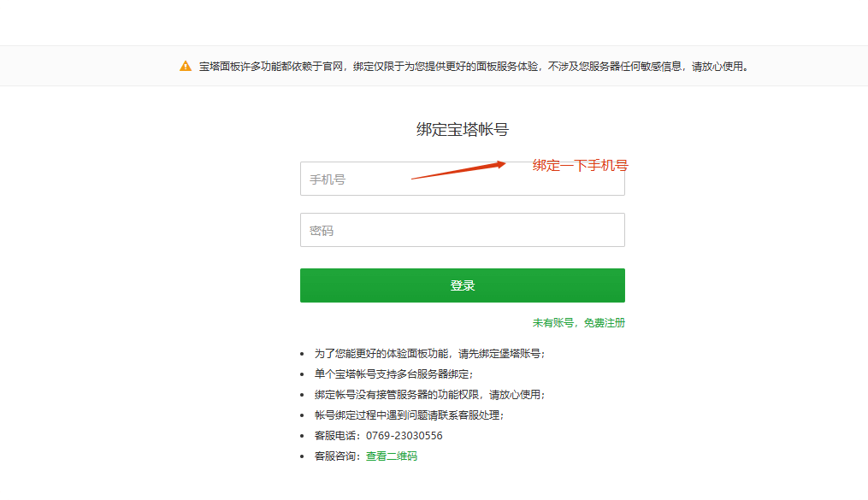Click the 绑定宝塔帐号 heading text
Viewport: 868px width, 500px height.
point(463,129)
